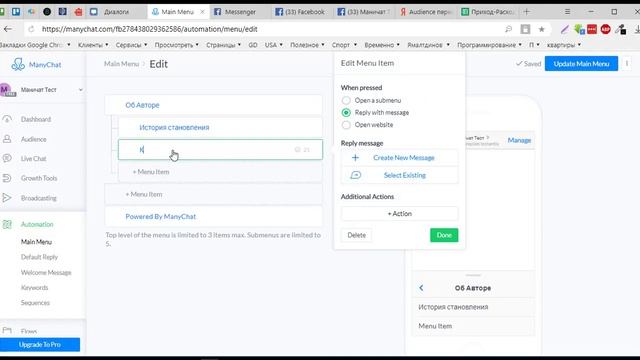Screen dimensions: 640x360
Task: Click the Маничат Тест page avatar
Action: click(6, 89)
